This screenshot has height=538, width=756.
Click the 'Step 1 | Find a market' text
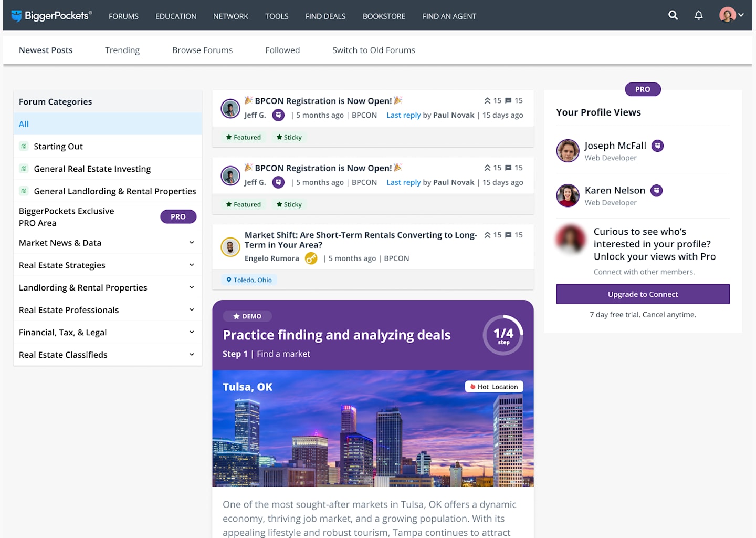tap(266, 354)
